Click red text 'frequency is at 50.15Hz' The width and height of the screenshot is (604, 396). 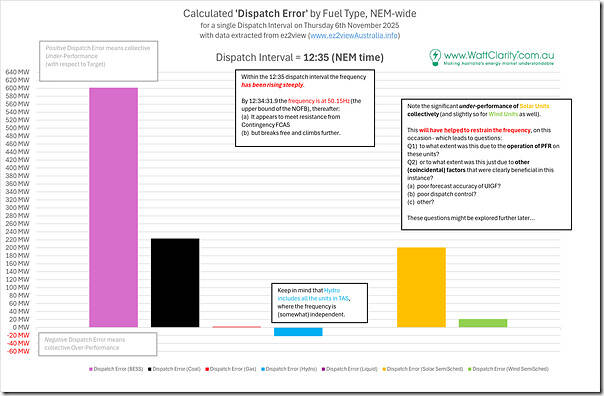tap(319, 101)
